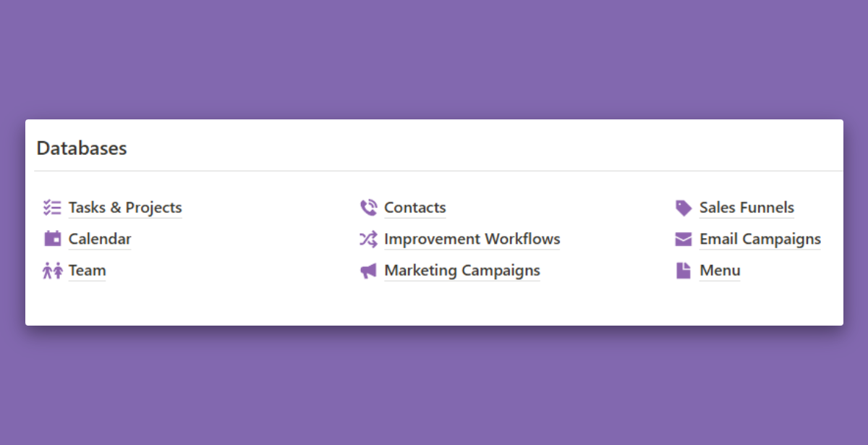The height and width of the screenshot is (445, 868).
Task: Open the Contacts database
Action: pyautogui.click(x=414, y=208)
